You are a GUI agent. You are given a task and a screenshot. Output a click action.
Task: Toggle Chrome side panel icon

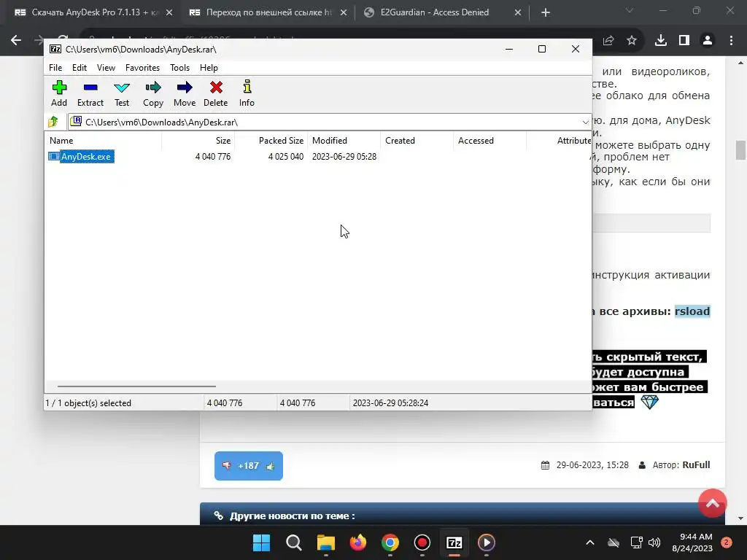click(x=684, y=41)
